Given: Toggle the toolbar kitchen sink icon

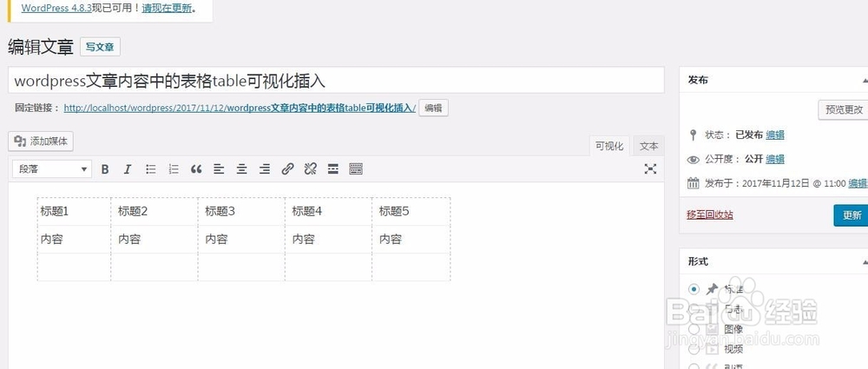Looking at the screenshot, I should [356, 169].
